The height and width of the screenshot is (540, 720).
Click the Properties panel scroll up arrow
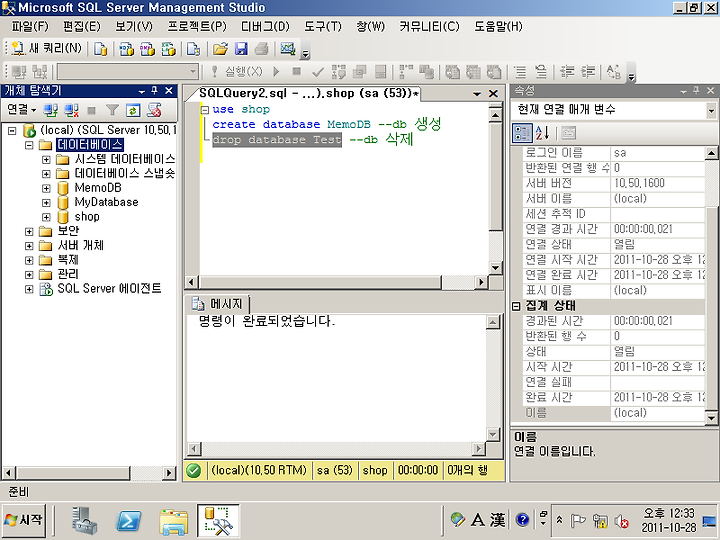711,153
